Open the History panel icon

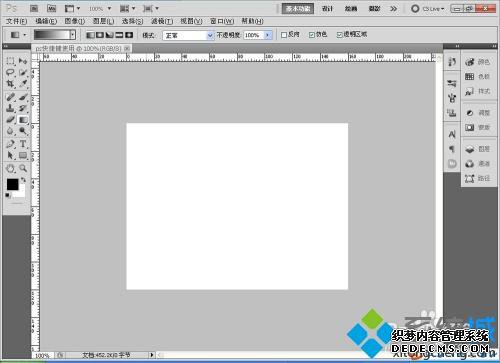pos(452,62)
